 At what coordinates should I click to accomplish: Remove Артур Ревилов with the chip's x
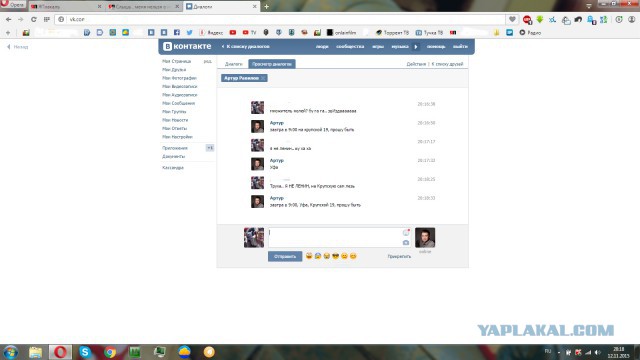pos(263,78)
